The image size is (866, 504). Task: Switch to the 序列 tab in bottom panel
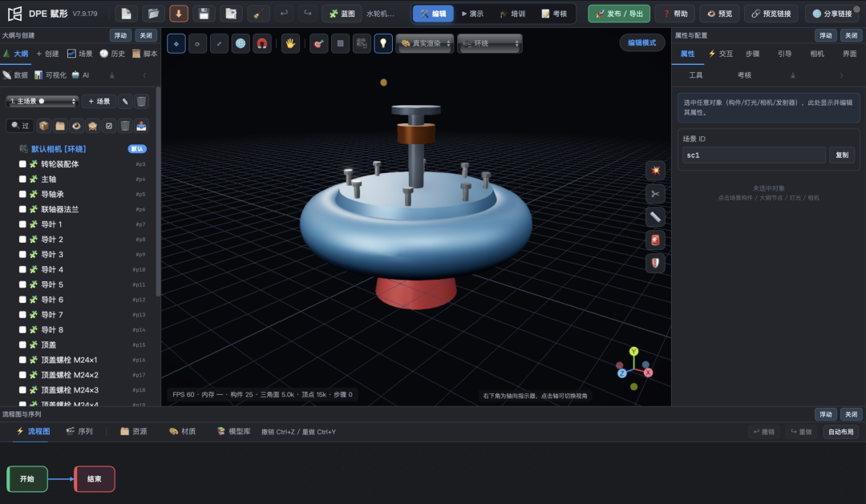79,432
